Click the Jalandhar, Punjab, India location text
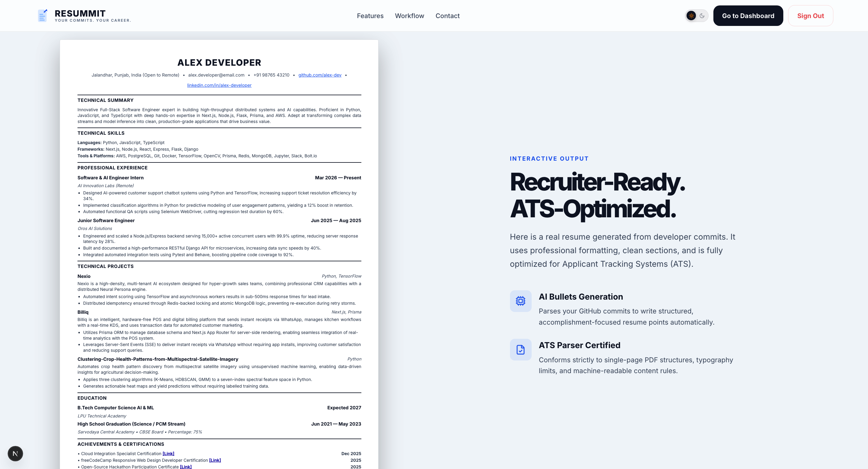The image size is (868, 469). [x=135, y=75]
